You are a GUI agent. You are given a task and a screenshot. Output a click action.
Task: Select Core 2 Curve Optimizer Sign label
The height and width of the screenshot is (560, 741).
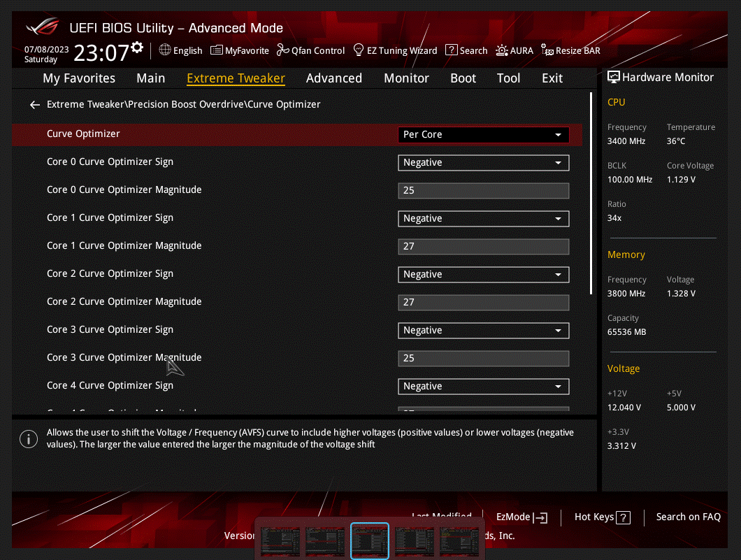click(x=110, y=273)
